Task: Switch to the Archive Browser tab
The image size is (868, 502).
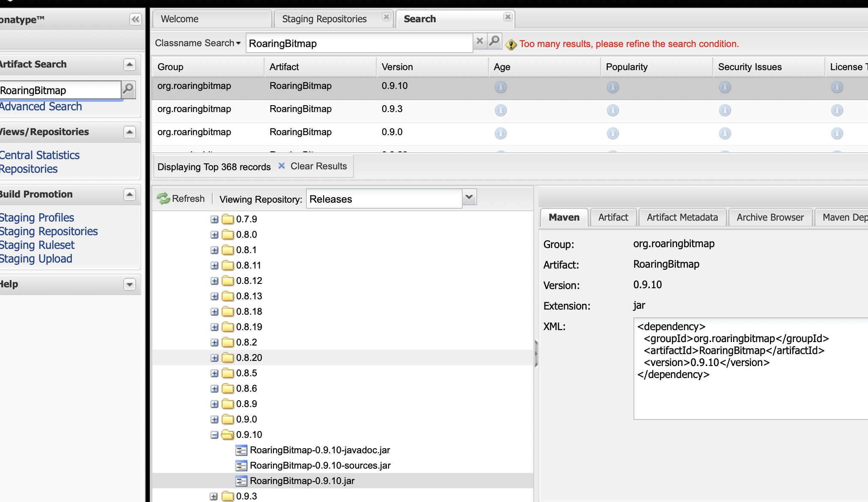Action: point(770,217)
